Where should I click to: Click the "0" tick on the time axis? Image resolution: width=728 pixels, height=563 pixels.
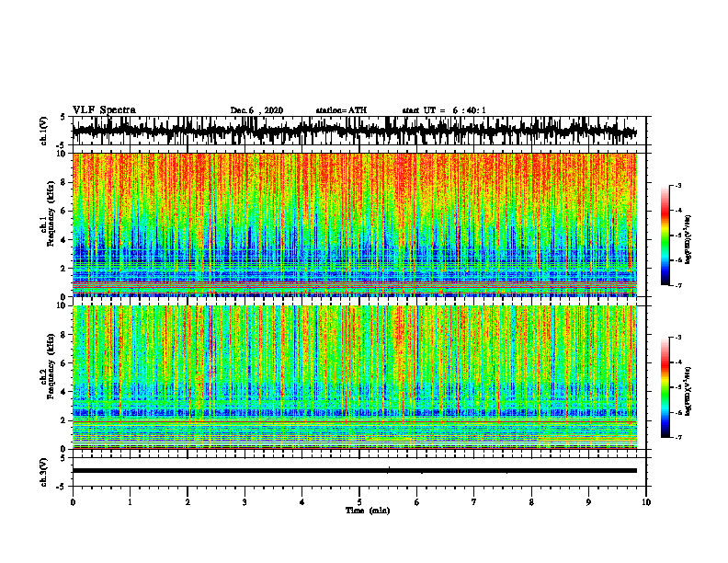[x=73, y=502]
